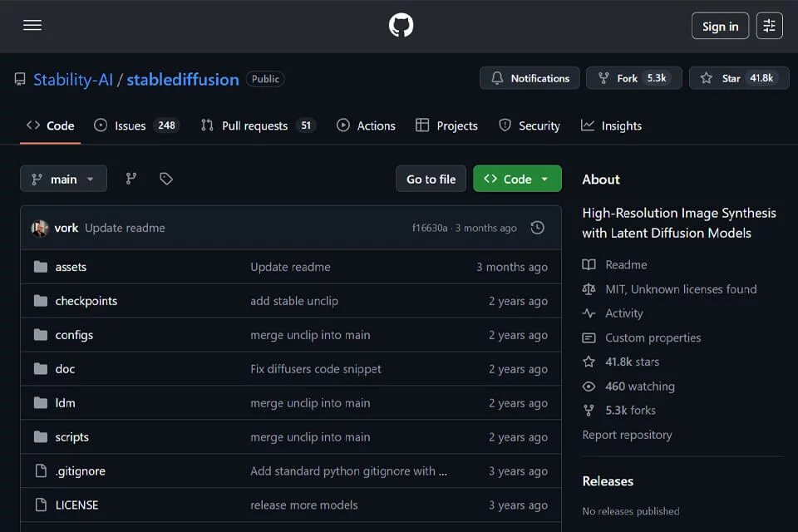Click 'add stable unclip' commit message
Screen dimensions: 798x532
294,301
